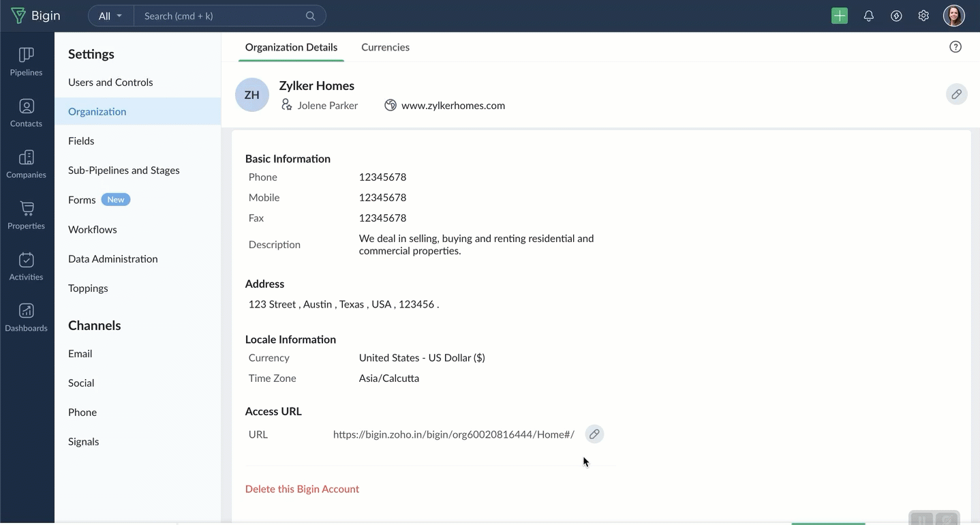This screenshot has width=980, height=525.
Task: Click the ZH organization avatar
Action: 252,95
